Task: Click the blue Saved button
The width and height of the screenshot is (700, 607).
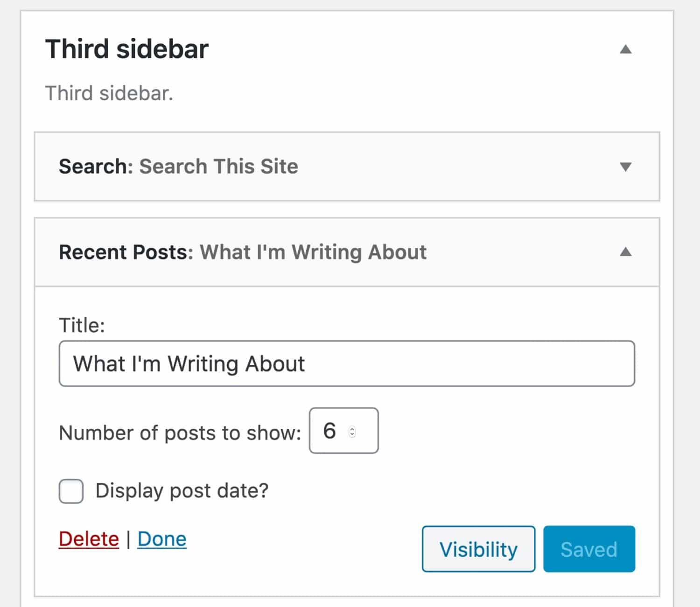Action: (x=589, y=549)
